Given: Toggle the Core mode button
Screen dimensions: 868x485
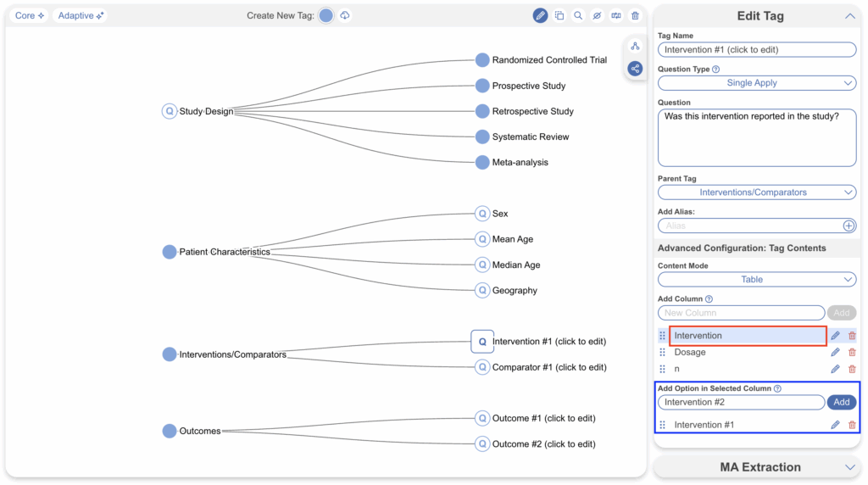Looking at the screenshot, I should (30, 15).
